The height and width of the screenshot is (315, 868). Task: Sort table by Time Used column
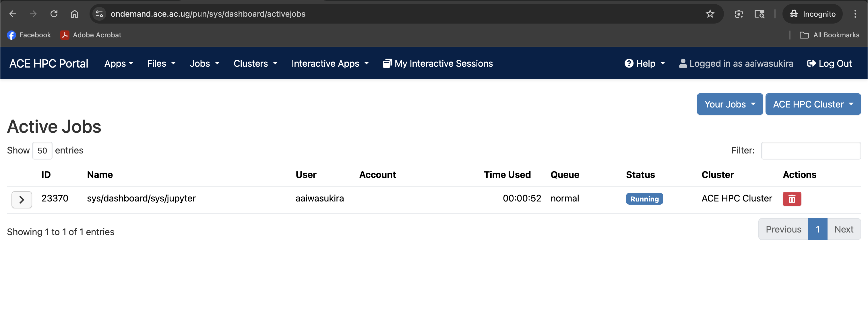[x=507, y=175]
